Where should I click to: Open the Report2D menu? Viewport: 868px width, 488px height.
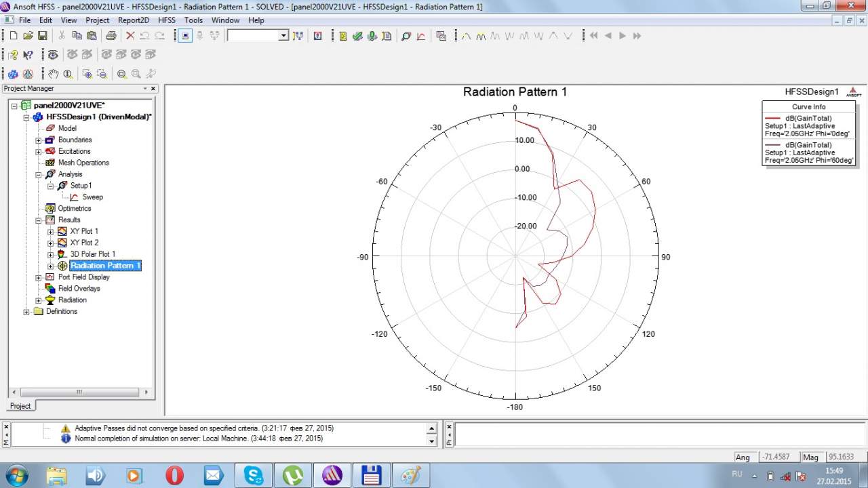click(x=133, y=20)
